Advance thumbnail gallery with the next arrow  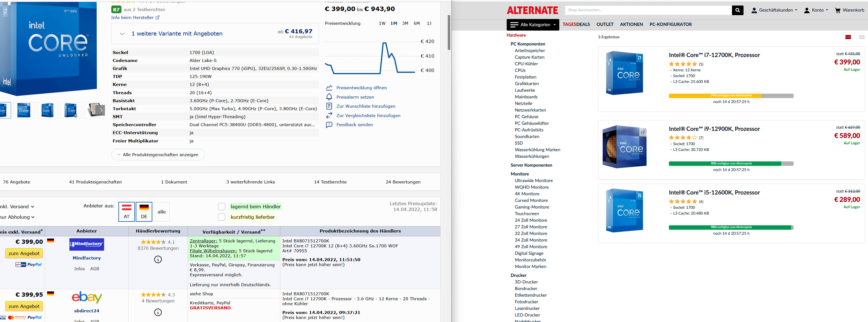101,110
